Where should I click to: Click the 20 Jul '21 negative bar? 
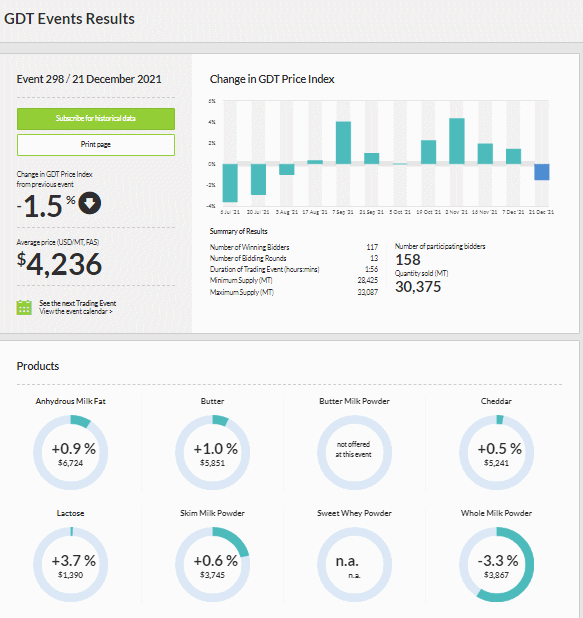pyautogui.click(x=258, y=179)
